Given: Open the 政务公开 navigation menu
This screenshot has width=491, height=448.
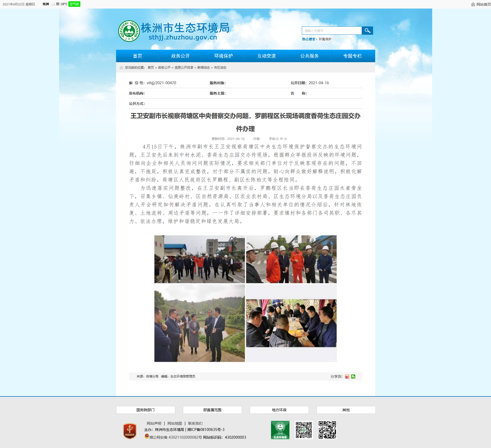Looking at the screenshot, I should pos(180,56).
